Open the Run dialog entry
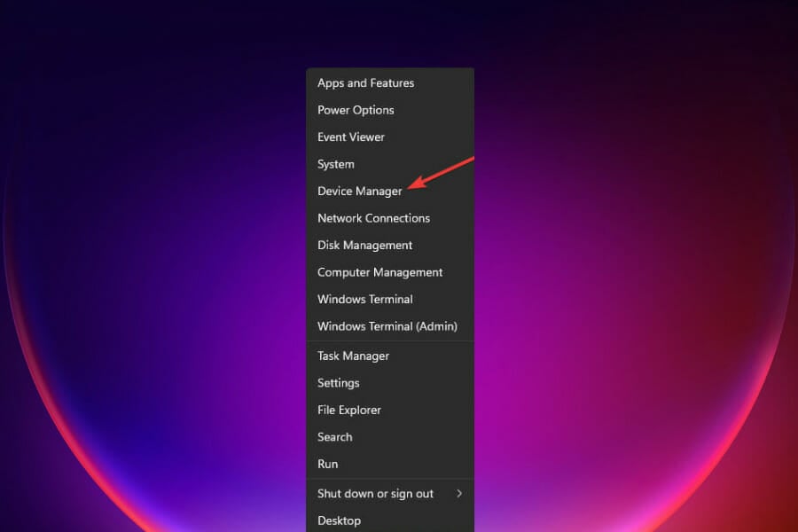 390,464
